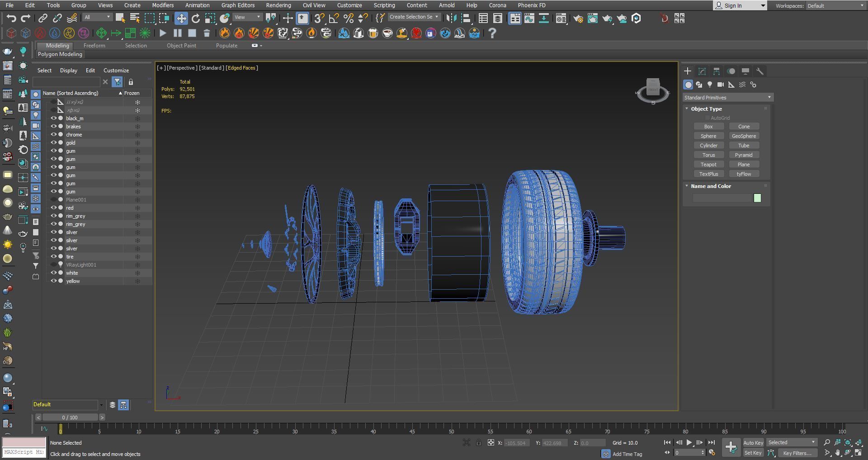Screen dimensions: 868x460
Task: Select the Cameras category icon
Action: (721, 84)
